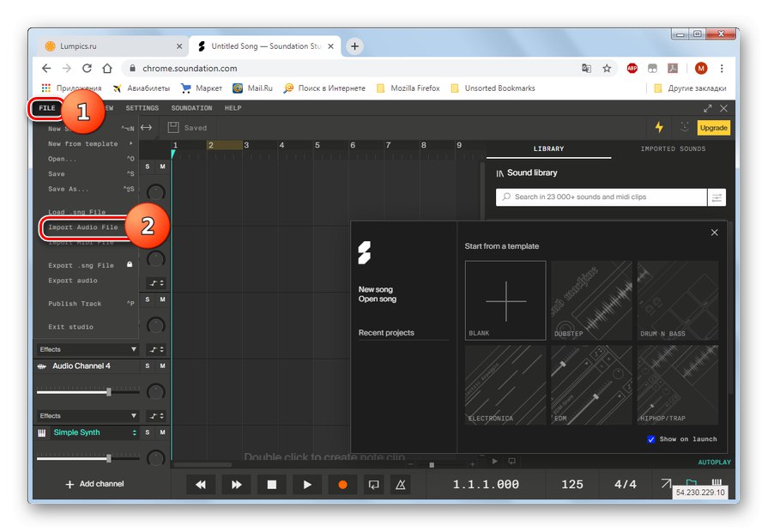Click the smiley face icon near Upgrade
The image size is (768, 532).
tap(684, 127)
